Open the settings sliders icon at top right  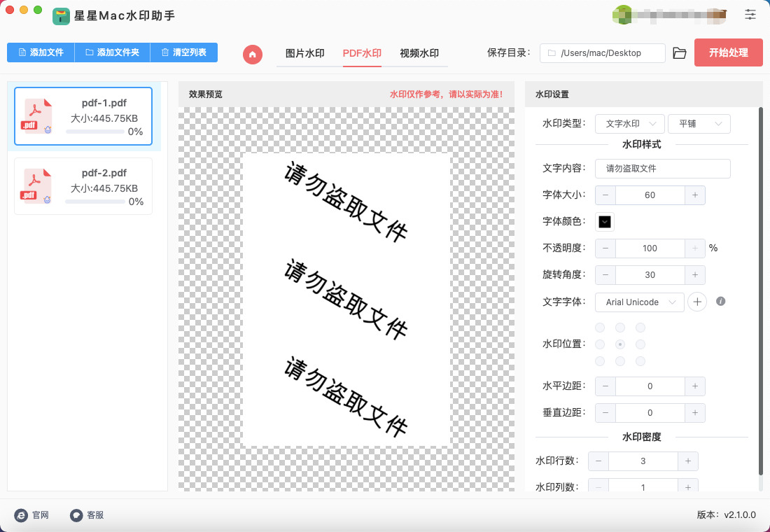(x=750, y=14)
